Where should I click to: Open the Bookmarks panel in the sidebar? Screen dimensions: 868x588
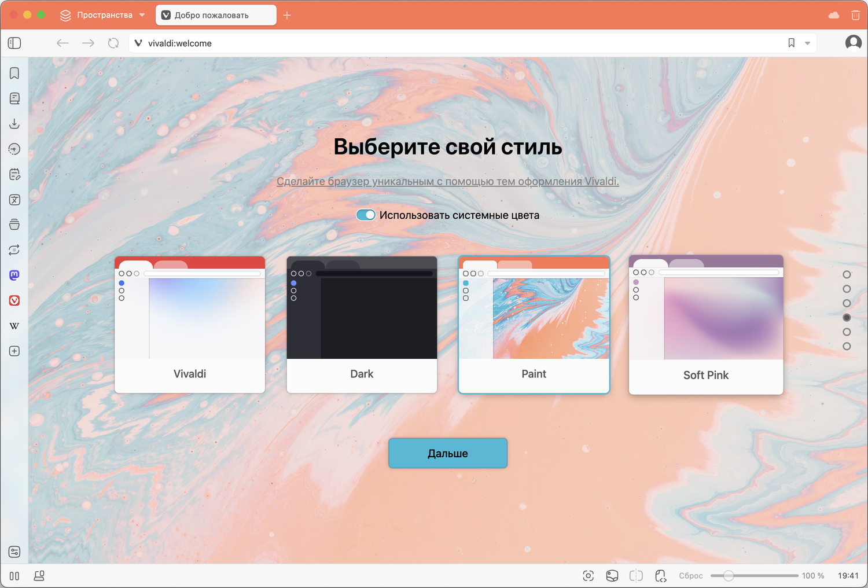click(14, 73)
